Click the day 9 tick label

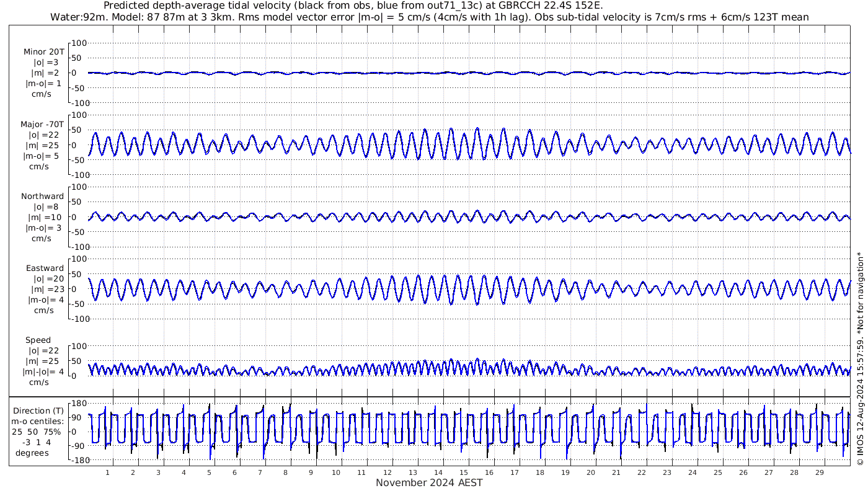311,472
